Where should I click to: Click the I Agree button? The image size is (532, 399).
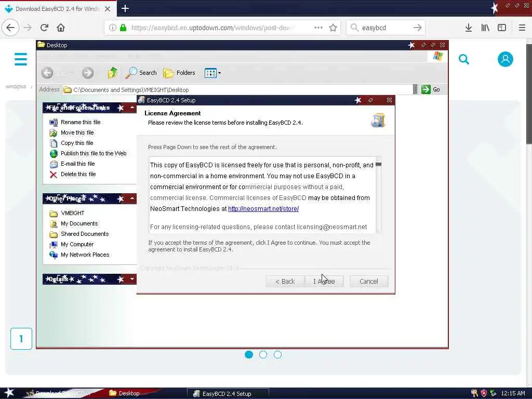324,281
